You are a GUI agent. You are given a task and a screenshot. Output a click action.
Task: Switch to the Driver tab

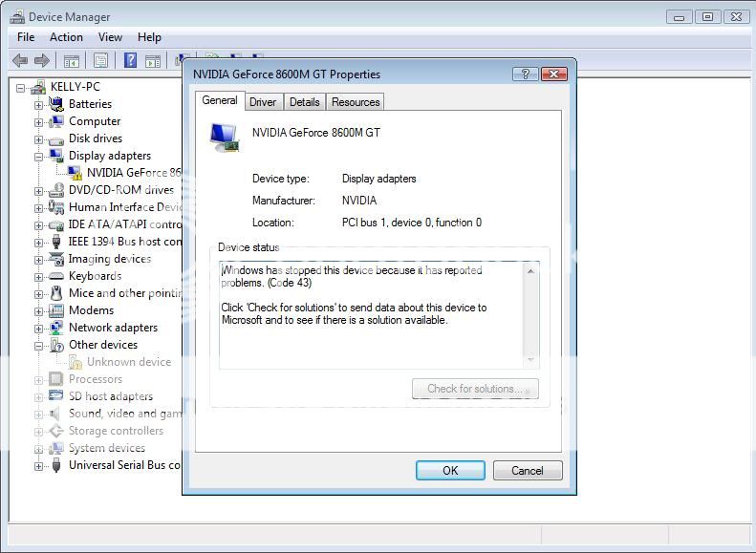263,102
